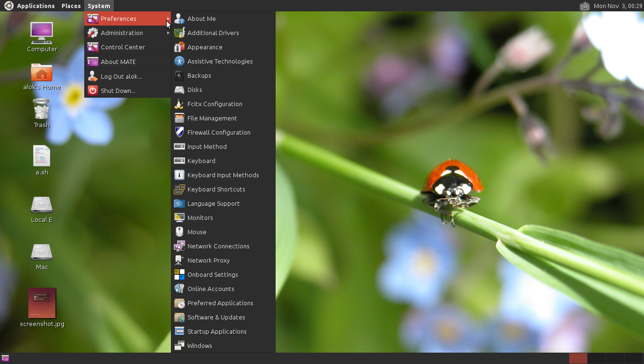
Task: Select the Local E drive icon
Action: 42,205
